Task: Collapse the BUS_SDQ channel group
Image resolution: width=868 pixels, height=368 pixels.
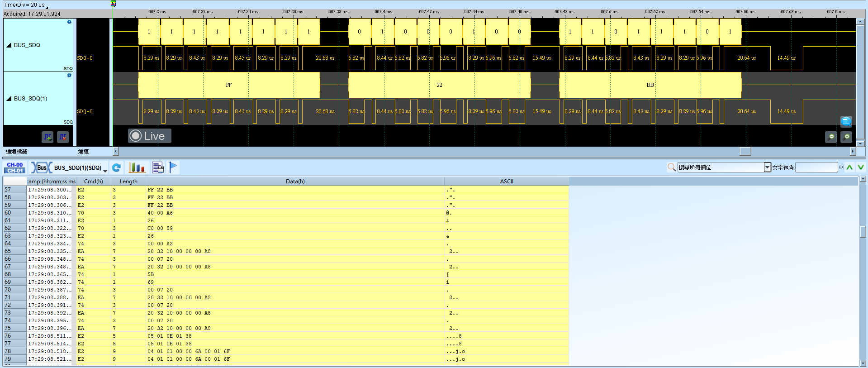Action: [x=9, y=45]
